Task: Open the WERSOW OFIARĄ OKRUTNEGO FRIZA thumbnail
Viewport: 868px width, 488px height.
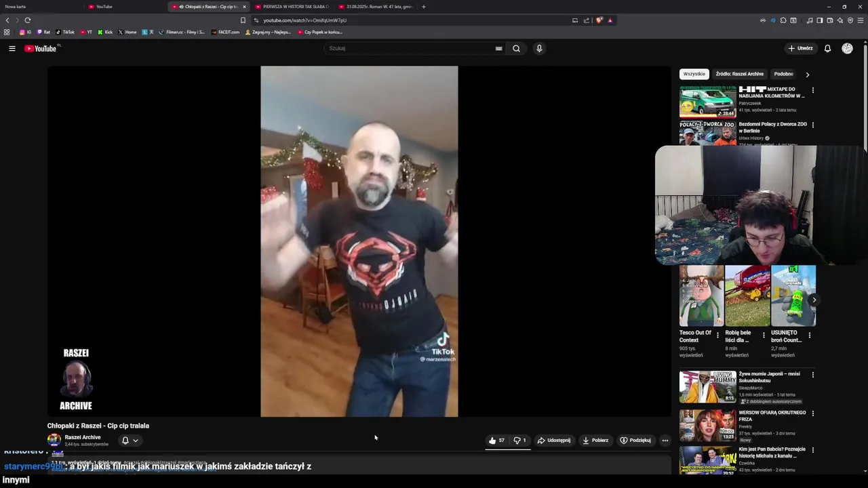Action: tap(707, 425)
